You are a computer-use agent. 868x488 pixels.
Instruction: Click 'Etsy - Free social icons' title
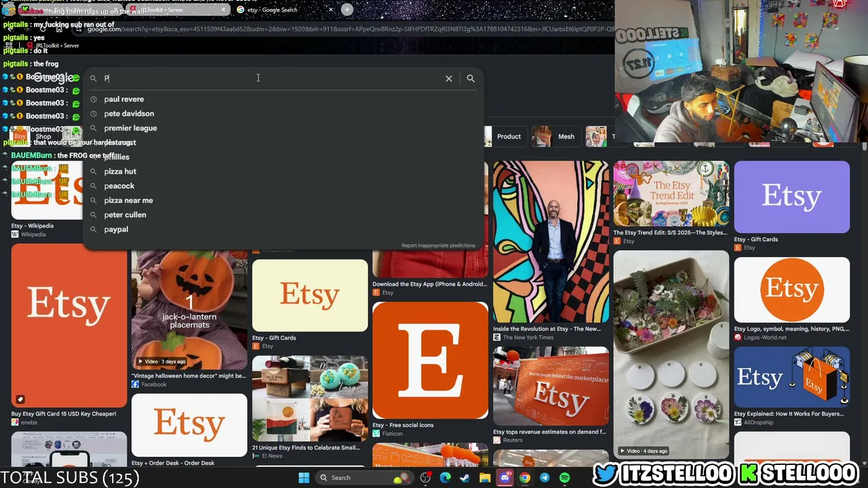tap(403, 425)
